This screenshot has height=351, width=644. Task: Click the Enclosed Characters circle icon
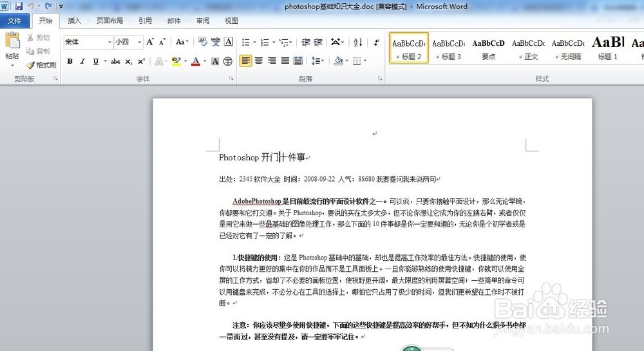coord(228,62)
